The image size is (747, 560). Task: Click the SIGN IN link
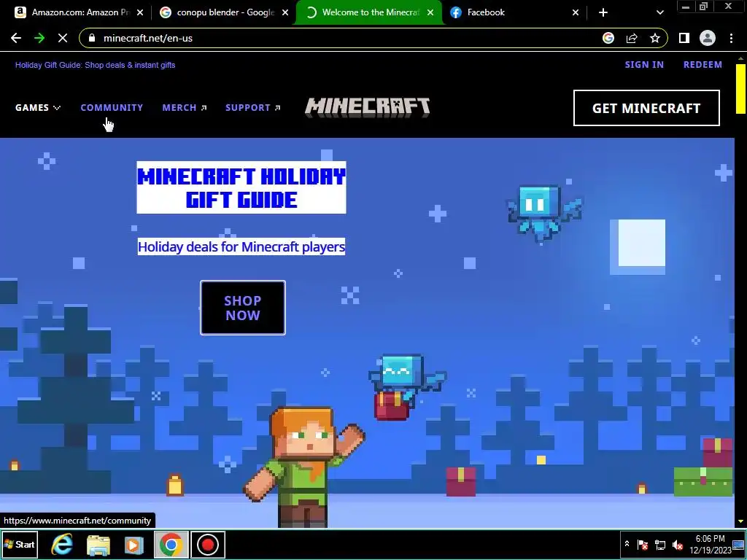pyautogui.click(x=644, y=65)
